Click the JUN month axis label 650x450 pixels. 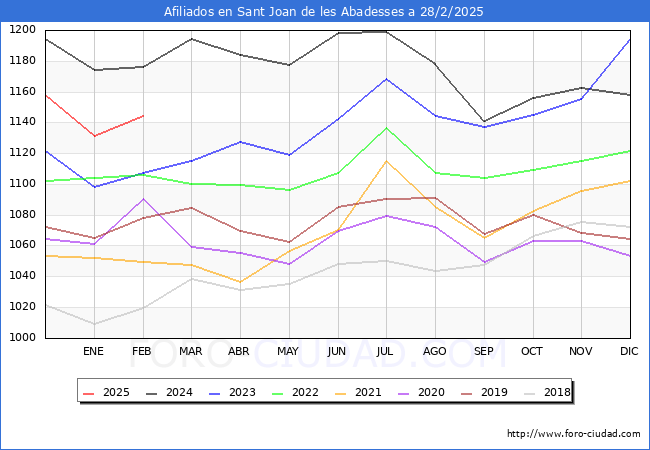coord(337,351)
